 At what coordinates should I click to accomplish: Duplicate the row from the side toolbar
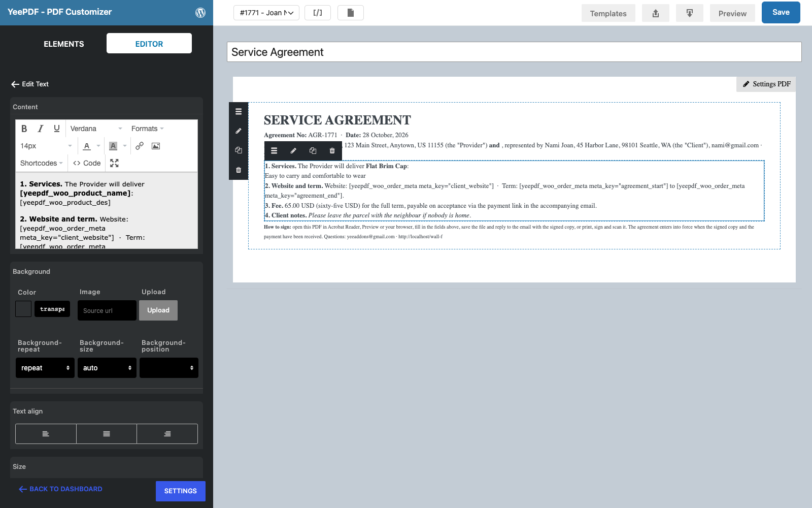pyautogui.click(x=239, y=150)
